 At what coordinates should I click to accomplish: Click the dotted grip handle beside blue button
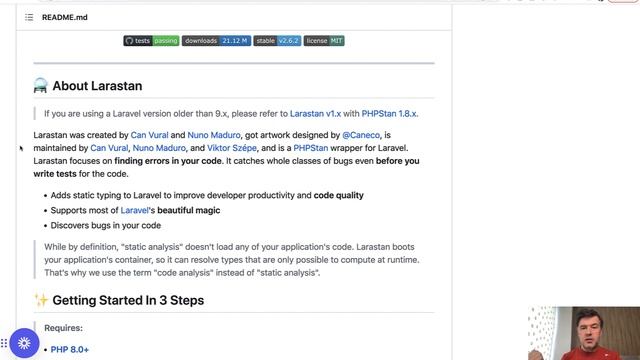[4, 343]
